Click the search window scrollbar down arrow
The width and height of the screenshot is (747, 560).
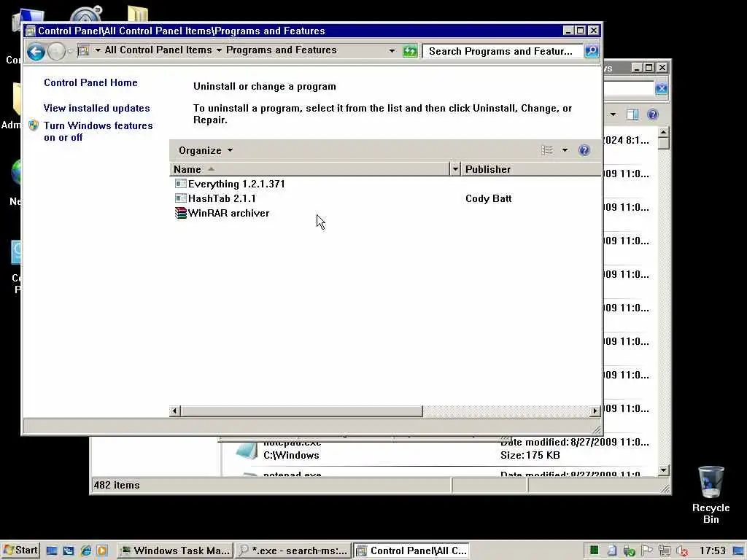(x=663, y=470)
